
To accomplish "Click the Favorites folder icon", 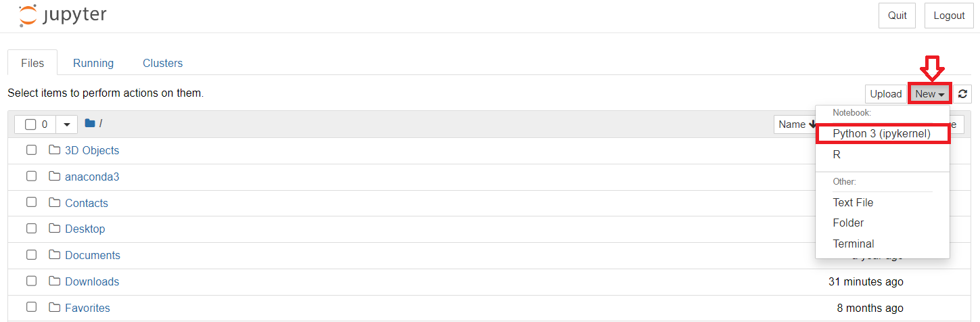I will click(x=55, y=308).
